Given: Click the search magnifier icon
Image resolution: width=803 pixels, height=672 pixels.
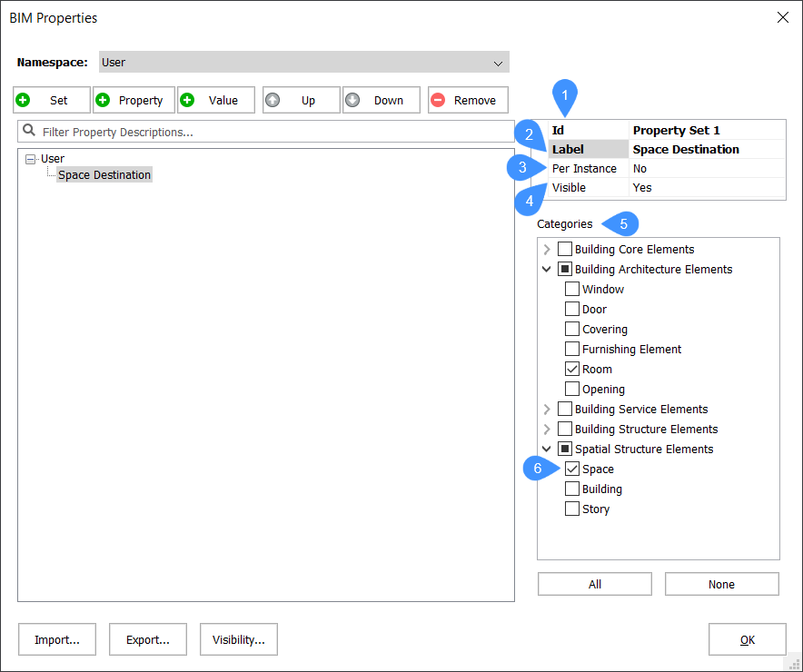Looking at the screenshot, I should 29,131.
